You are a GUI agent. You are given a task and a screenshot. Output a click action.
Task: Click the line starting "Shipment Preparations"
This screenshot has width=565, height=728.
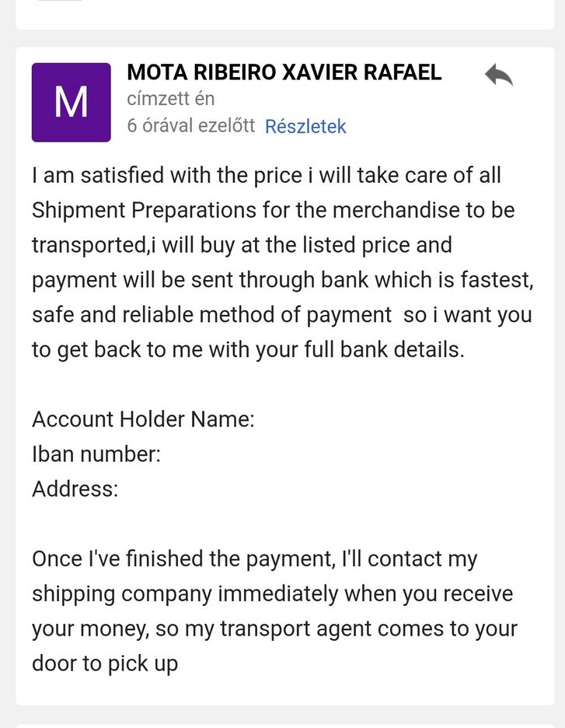tap(273, 210)
